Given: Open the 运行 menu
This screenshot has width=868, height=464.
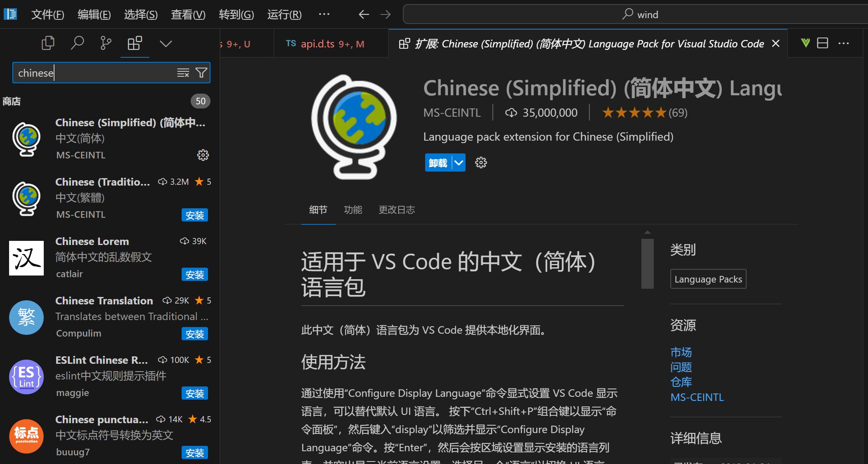Looking at the screenshot, I should (x=284, y=14).
